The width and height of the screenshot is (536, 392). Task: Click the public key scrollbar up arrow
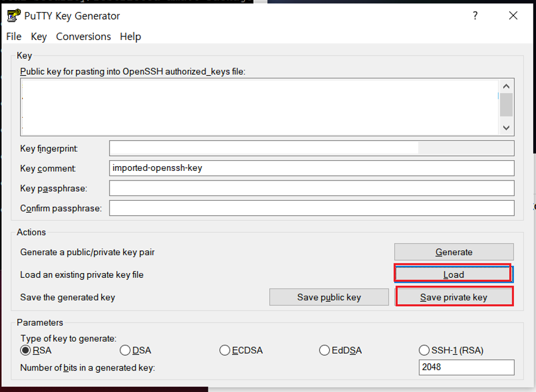[x=506, y=86]
